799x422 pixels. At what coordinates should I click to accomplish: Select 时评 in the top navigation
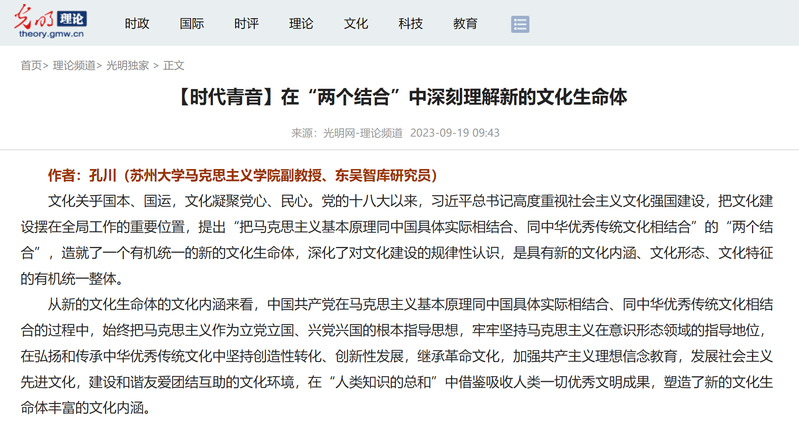point(247,23)
